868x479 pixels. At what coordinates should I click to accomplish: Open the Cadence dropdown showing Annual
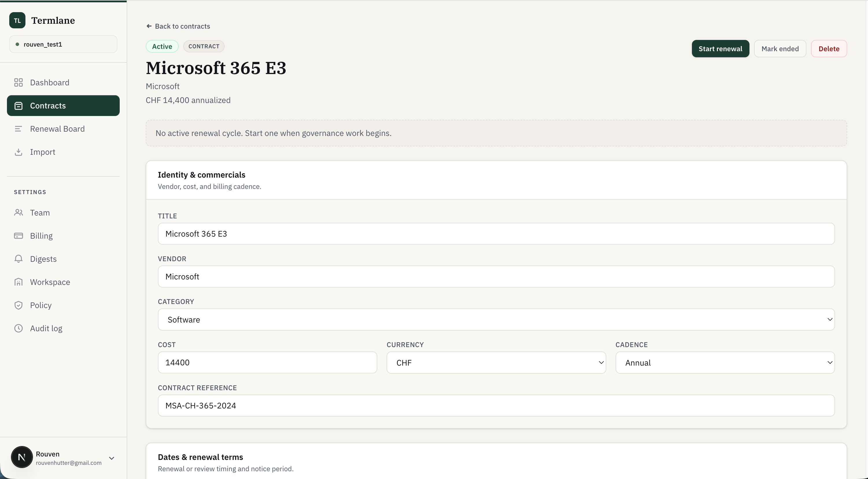point(725,363)
